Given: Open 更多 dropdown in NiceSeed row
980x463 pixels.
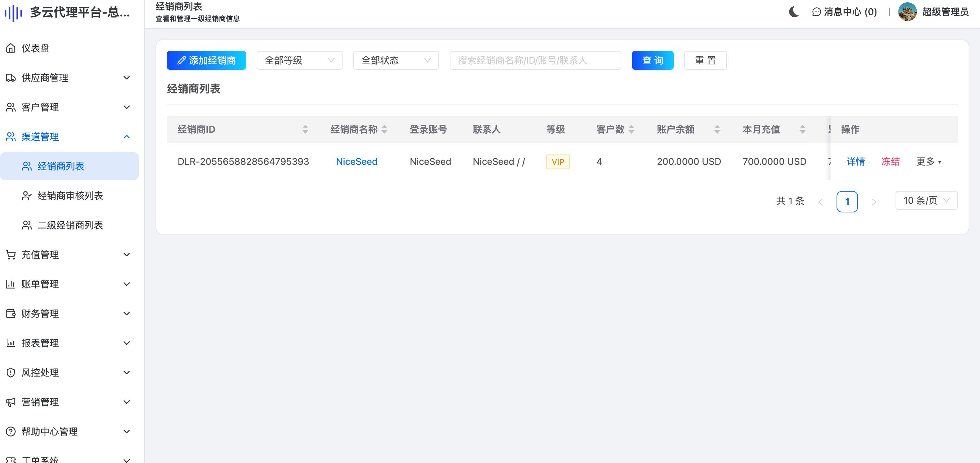Looking at the screenshot, I should (929, 161).
